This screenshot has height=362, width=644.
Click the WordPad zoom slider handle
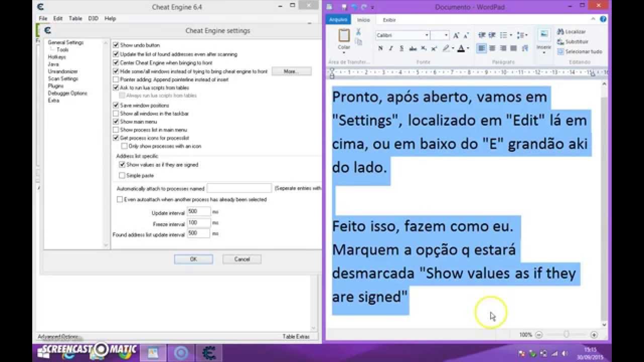[x=567, y=334]
